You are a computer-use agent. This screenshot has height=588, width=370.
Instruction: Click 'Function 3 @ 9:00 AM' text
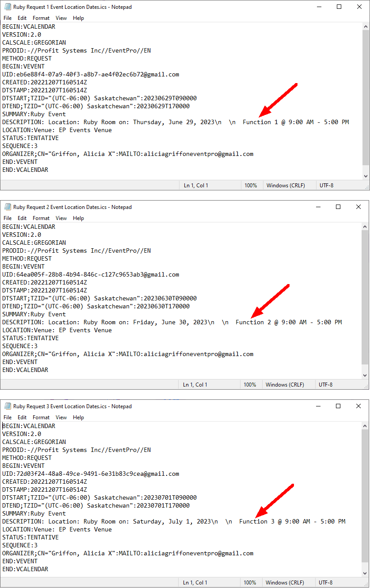tap(275, 522)
